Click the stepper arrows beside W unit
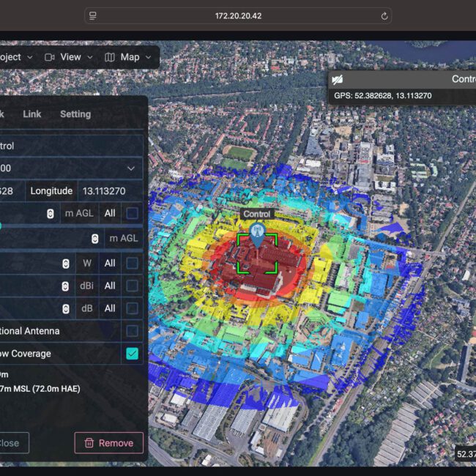476x476 pixels. 66,263
